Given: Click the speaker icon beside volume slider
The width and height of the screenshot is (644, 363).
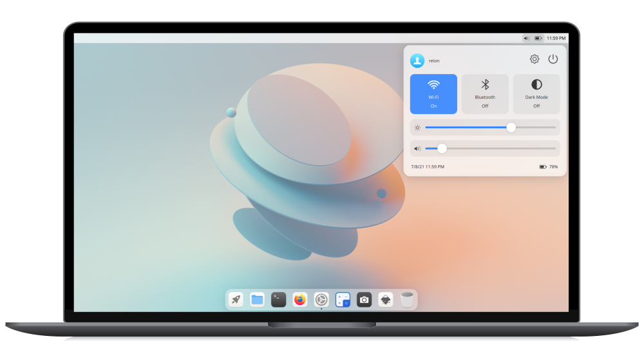Looking at the screenshot, I should point(417,149).
